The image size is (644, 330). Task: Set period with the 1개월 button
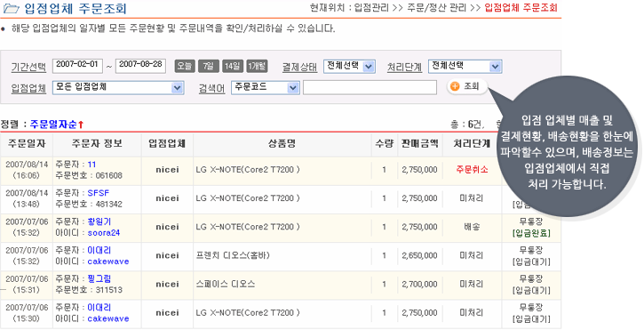(257, 66)
